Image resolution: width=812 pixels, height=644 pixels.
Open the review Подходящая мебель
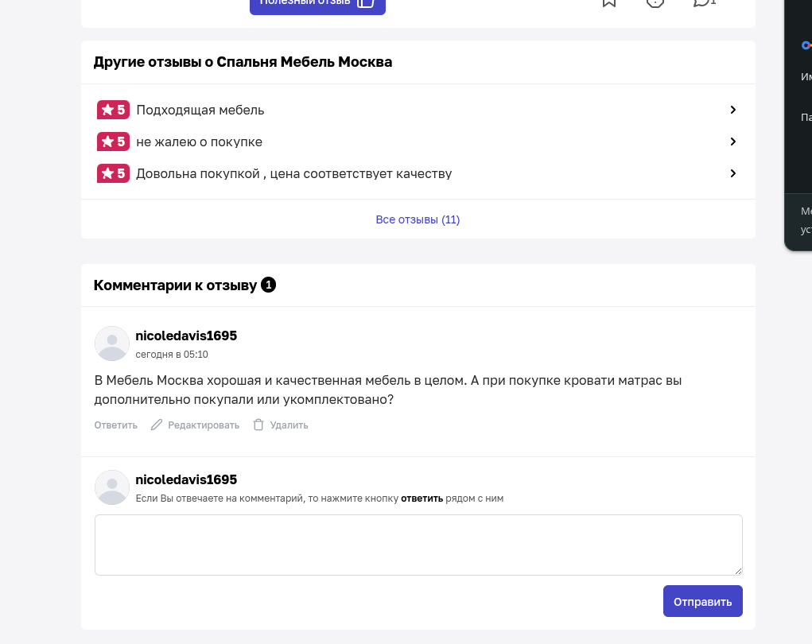(200, 111)
